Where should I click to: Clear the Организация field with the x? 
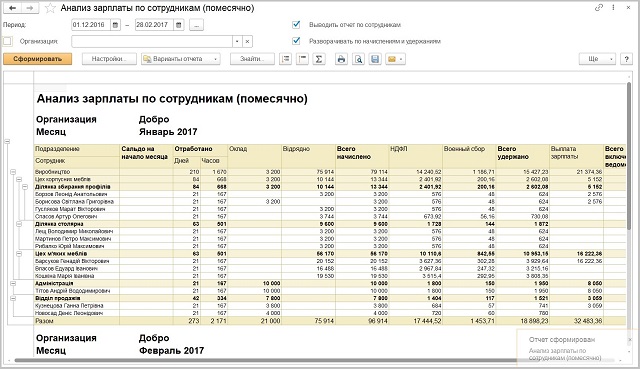pyautogui.click(x=247, y=41)
